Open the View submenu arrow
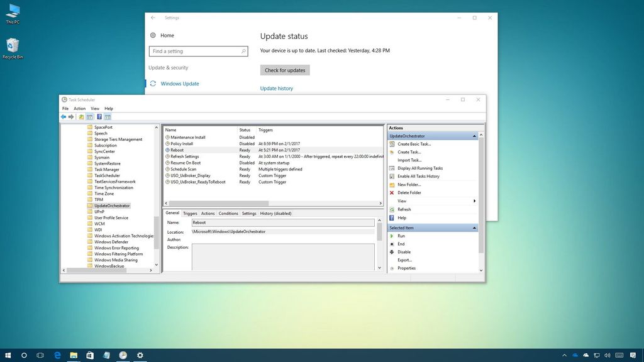Image resolution: width=644 pixels, height=362 pixels. (474, 201)
